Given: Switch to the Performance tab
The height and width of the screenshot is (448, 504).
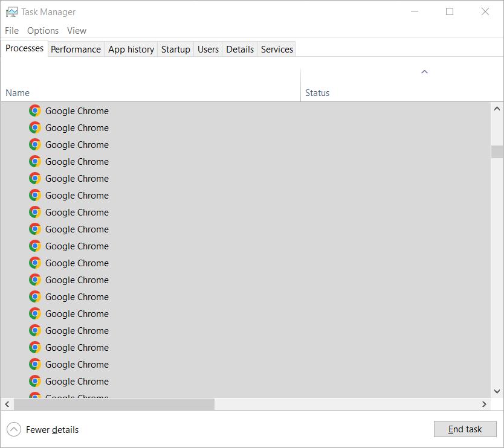Looking at the screenshot, I should tap(76, 50).
